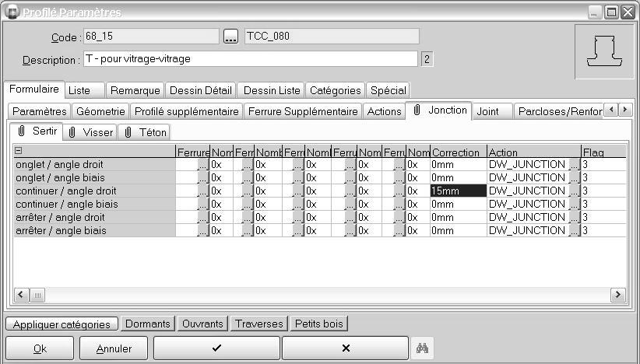This screenshot has width=640, height=364.
Task: Click the Ouvrants category button
Action: pyautogui.click(x=203, y=324)
